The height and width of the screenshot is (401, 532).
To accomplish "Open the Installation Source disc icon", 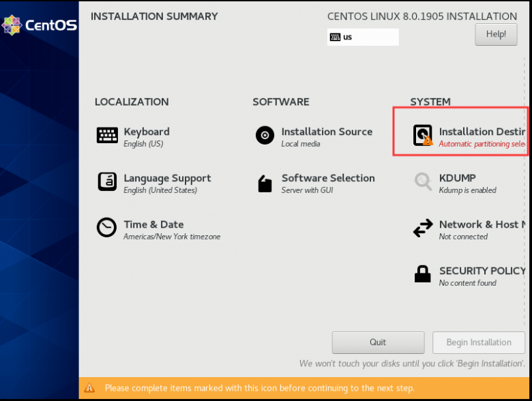I will pos(265,135).
